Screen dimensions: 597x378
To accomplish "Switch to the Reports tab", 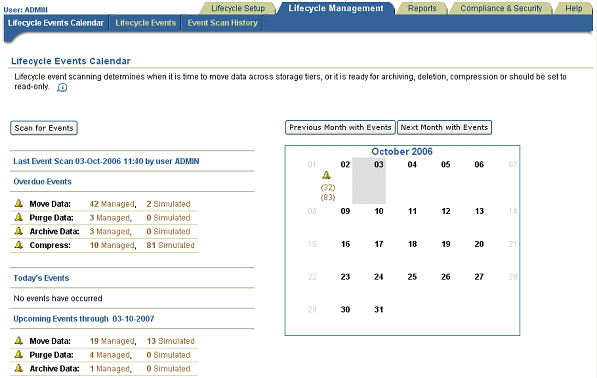I will click(x=422, y=8).
